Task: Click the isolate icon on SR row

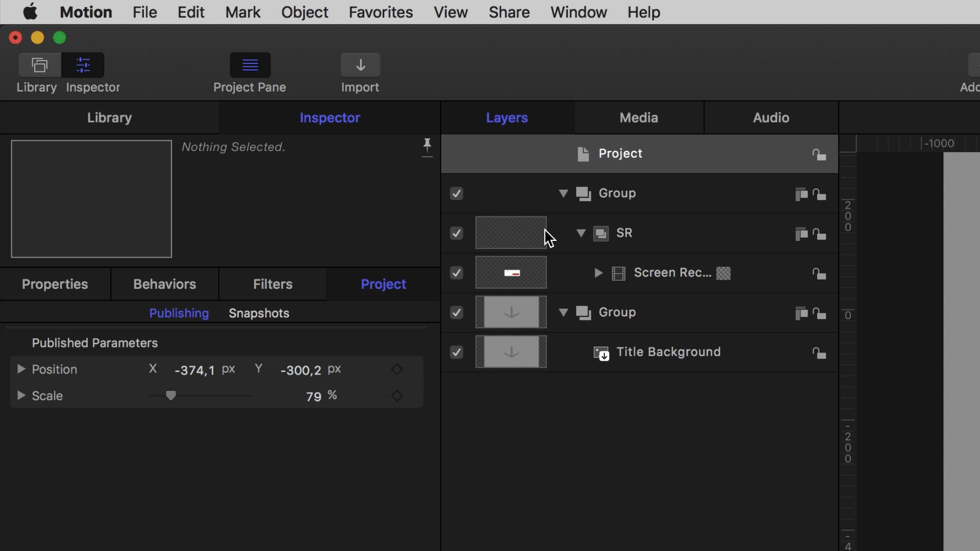Action: 801,234
